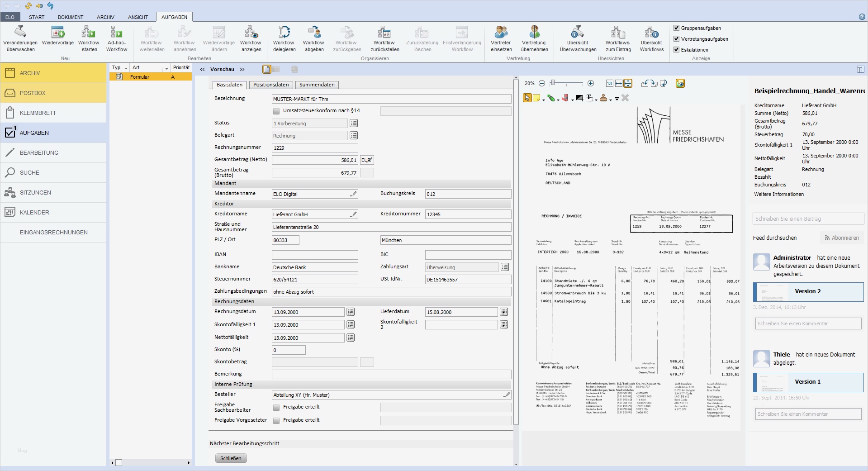
Task: Open the DOKUMENT ribbon tab
Action: pyautogui.click(x=70, y=17)
